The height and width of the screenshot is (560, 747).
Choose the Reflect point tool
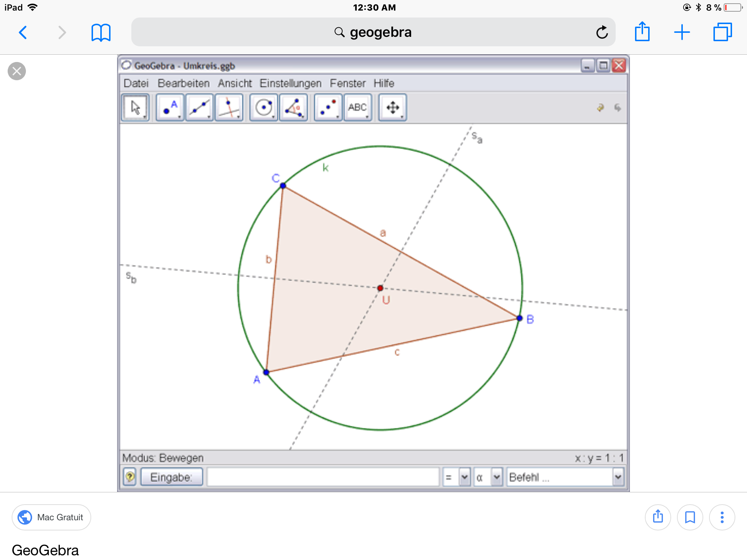click(328, 108)
